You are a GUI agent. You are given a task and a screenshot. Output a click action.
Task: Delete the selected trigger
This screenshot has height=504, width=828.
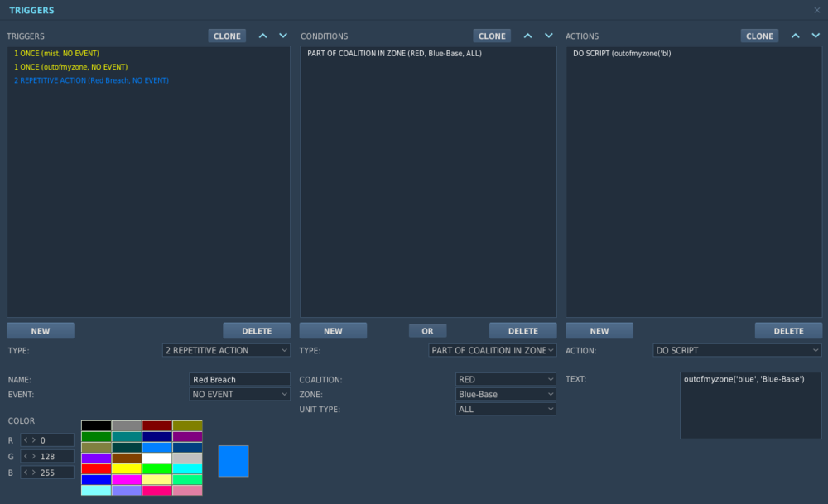pos(257,331)
